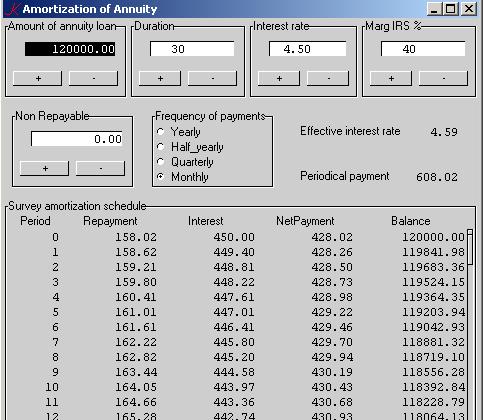This screenshot has width=483, height=420.
Task: Select Quarterly payment frequency
Action: point(161,162)
